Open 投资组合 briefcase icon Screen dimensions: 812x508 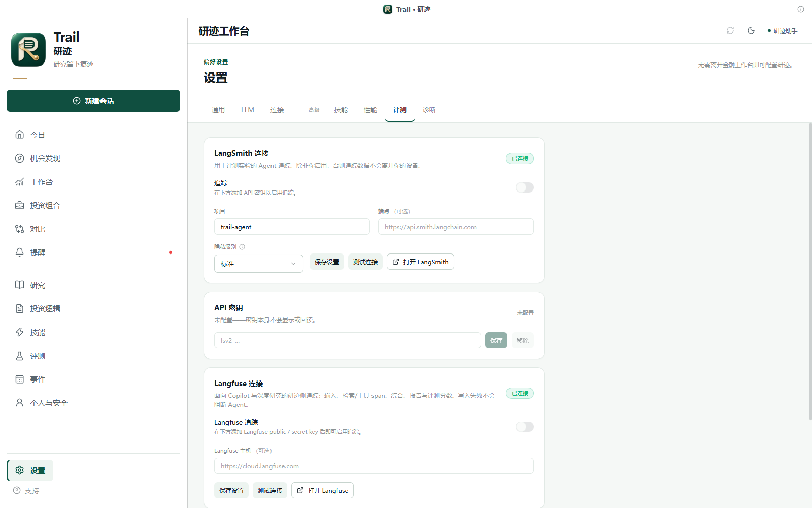[19, 205]
